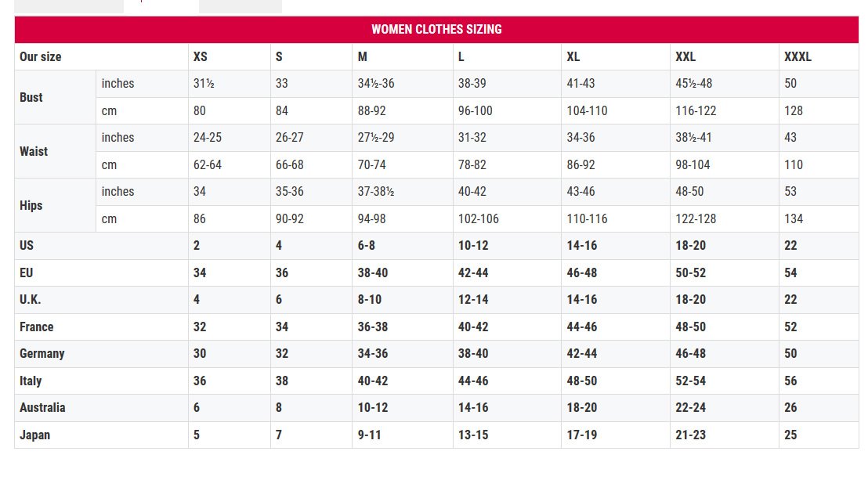Open the leftmost gray tab above the table
This screenshot has height=480, width=868.
(69, 6)
